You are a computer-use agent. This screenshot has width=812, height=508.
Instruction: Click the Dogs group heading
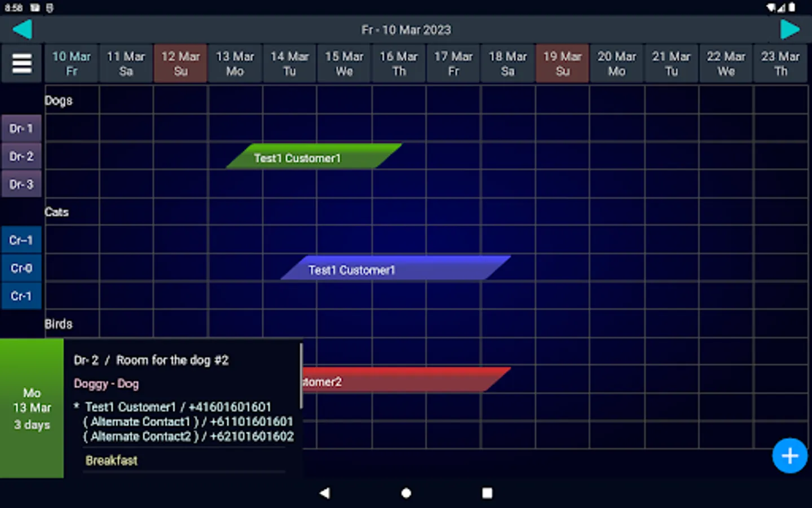tap(59, 100)
